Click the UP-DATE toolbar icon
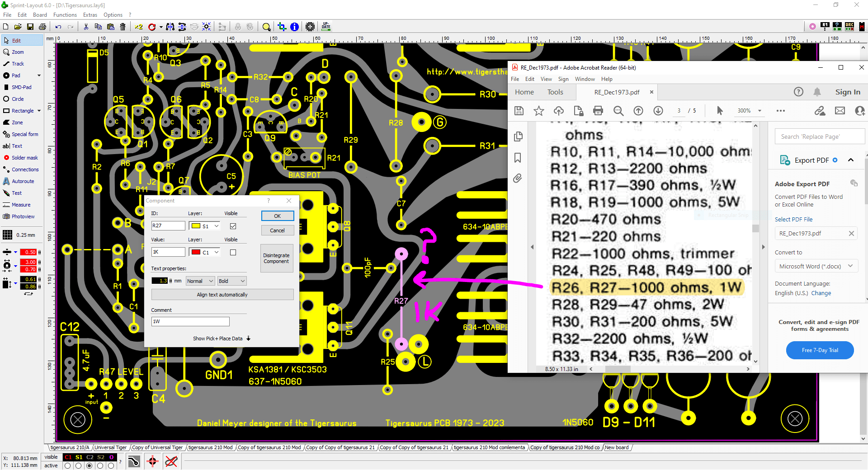This screenshot has width=868, height=470. pyautogui.click(x=326, y=27)
